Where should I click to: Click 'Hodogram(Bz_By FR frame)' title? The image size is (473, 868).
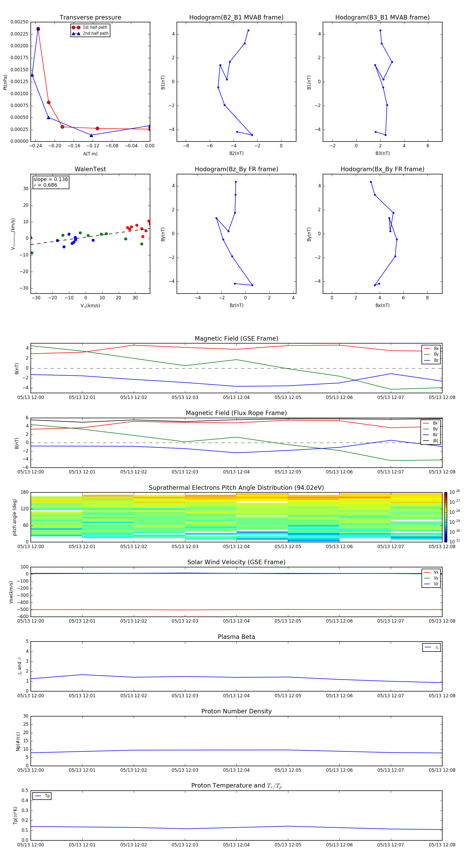pyautogui.click(x=236, y=169)
